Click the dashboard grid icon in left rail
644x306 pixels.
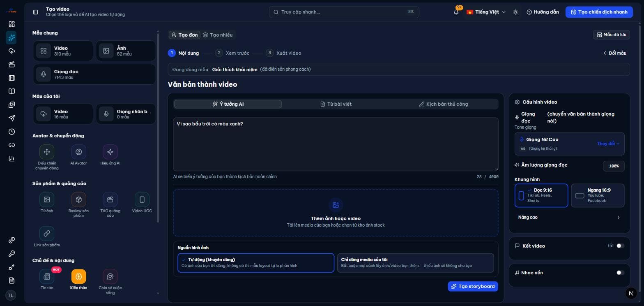point(11,24)
